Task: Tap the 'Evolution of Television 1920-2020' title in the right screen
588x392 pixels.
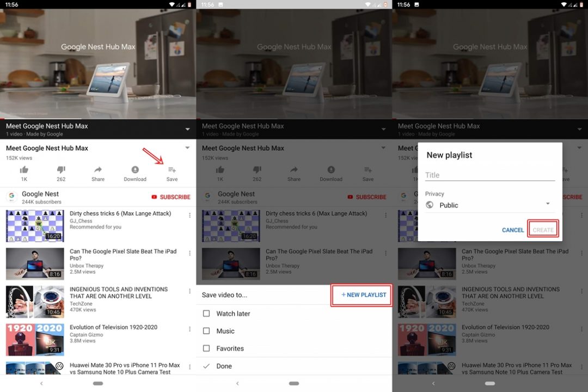Action: (x=505, y=327)
